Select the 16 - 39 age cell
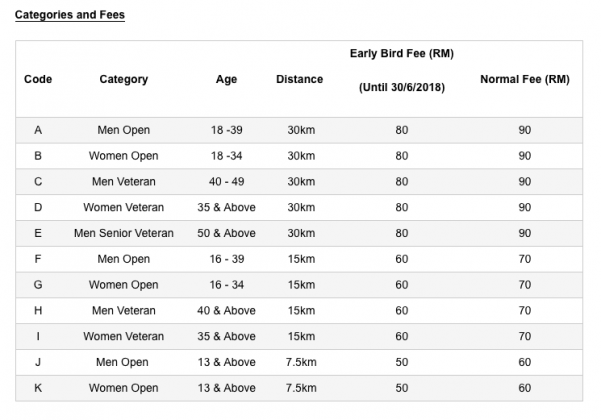 [x=227, y=259]
